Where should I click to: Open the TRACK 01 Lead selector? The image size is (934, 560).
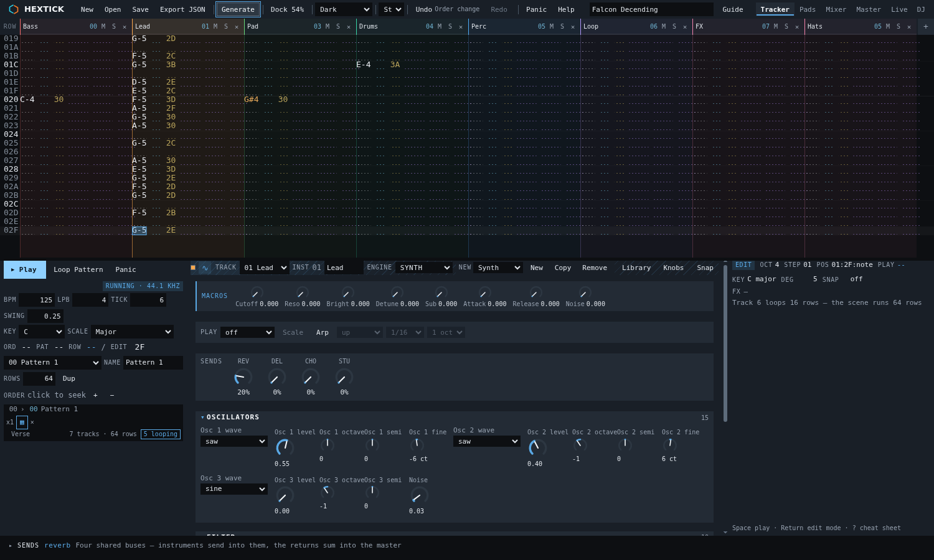[x=265, y=268]
